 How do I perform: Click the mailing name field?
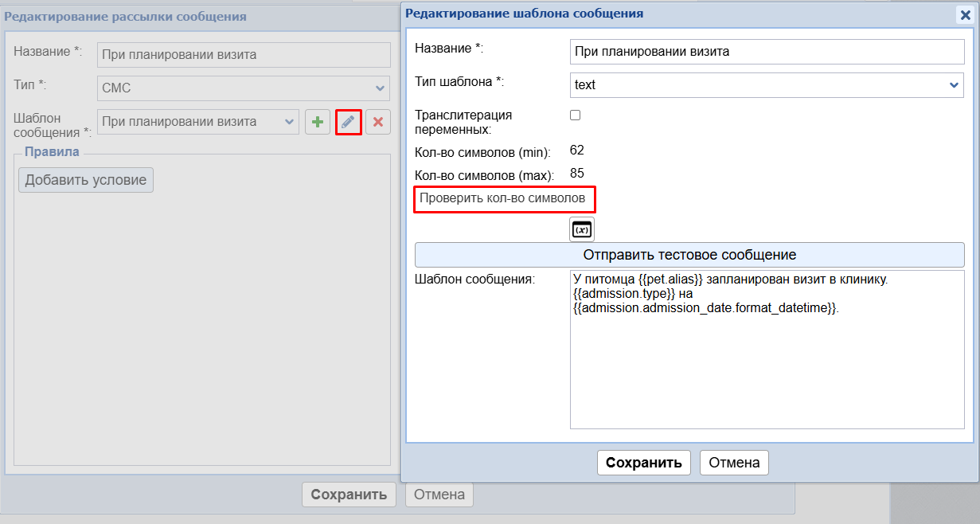click(244, 55)
